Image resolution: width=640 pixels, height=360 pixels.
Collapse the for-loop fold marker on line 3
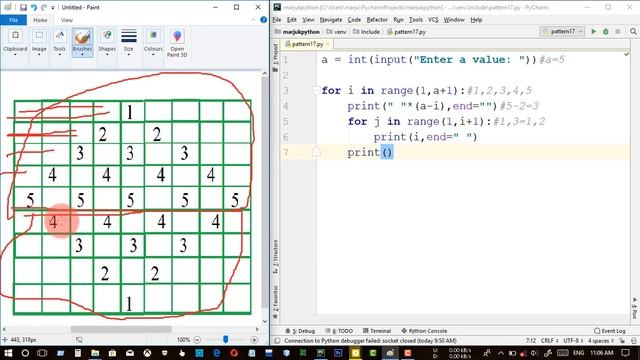tap(316, 90)
